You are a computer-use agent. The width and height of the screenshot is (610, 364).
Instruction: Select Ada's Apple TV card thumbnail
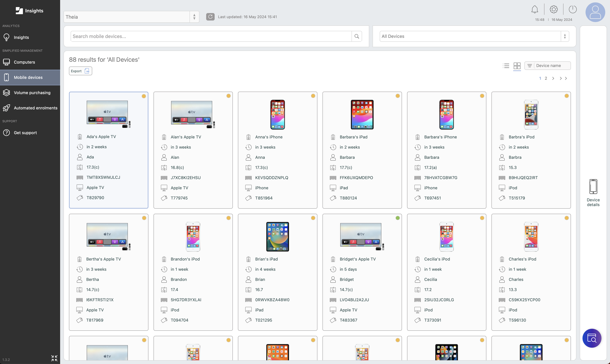pos(109,114)
